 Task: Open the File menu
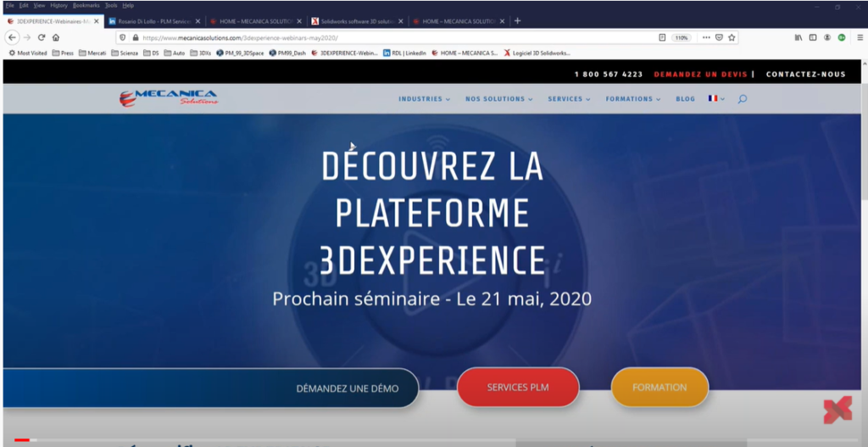[x=9, y=5]
